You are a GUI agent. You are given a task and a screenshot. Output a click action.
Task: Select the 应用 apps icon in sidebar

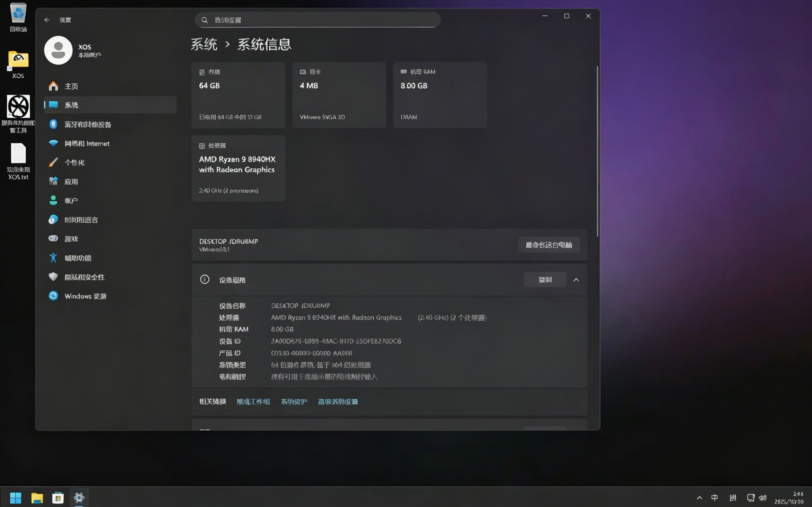tap(53, 181)
